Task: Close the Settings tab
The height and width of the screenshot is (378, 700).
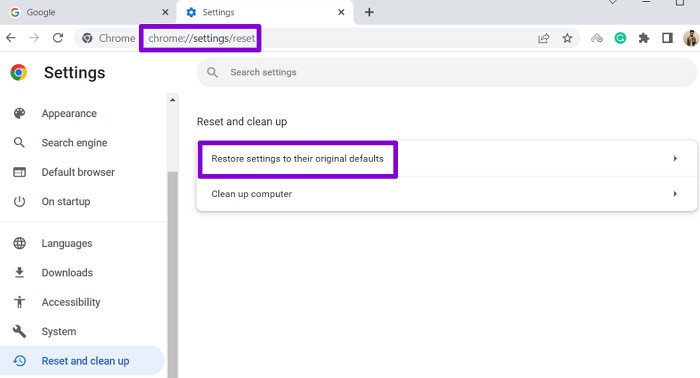Action: pyautogui.click(x=341, y=12)
